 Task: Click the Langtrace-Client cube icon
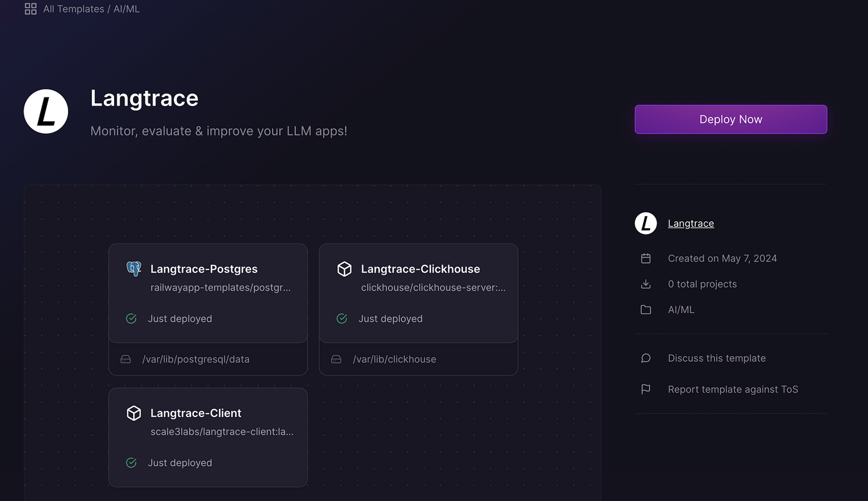pyautogui.click(x=134, y=413)
